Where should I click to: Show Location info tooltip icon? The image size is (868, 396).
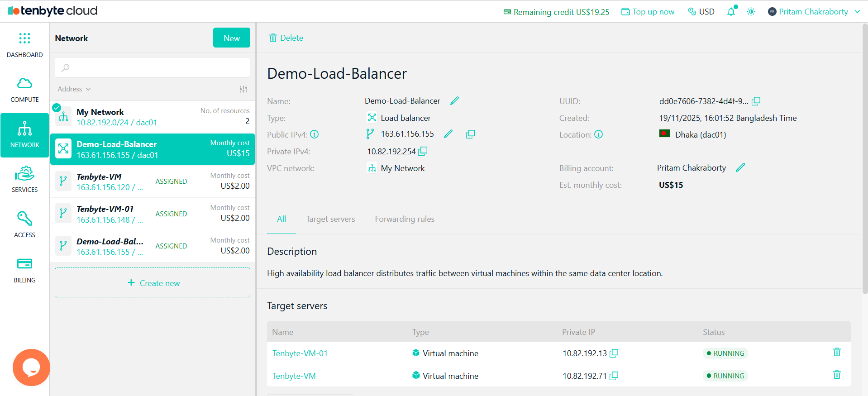599,134
